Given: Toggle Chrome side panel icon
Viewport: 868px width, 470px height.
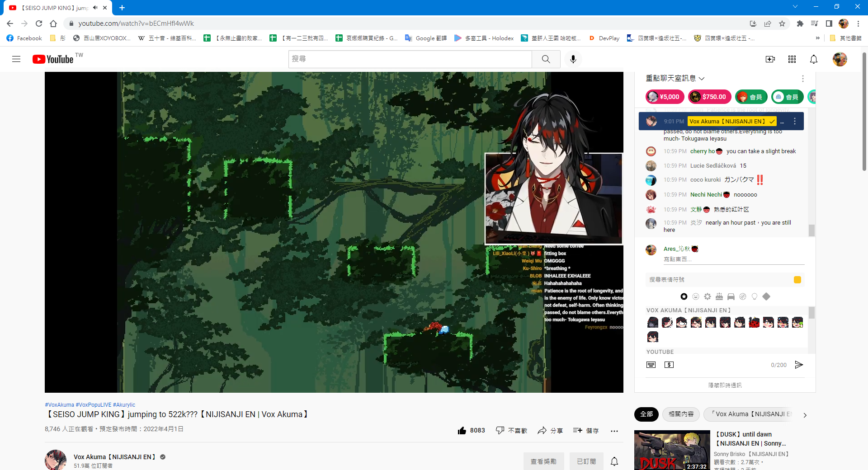Looking at the screenshot, I should (829, 23).
